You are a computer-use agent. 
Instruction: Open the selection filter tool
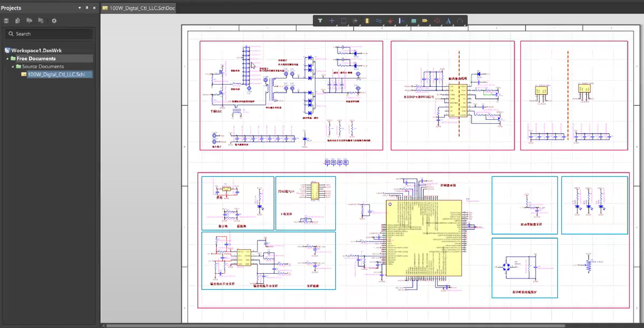[320, 21]
